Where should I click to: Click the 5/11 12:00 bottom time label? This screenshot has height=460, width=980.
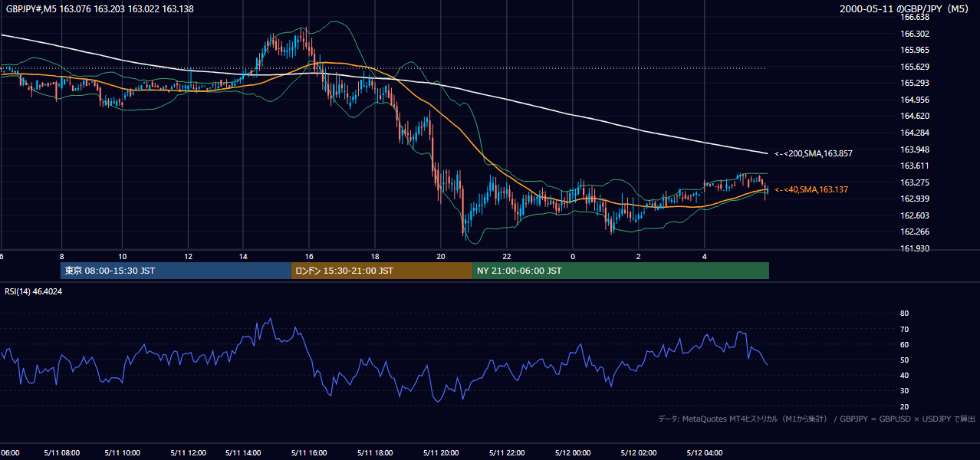(187, 452)
